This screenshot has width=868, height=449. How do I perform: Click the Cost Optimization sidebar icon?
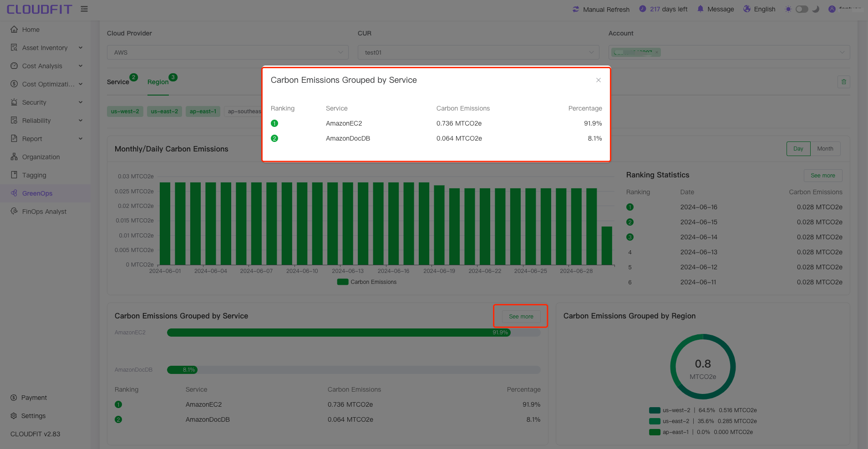point(14,84)
